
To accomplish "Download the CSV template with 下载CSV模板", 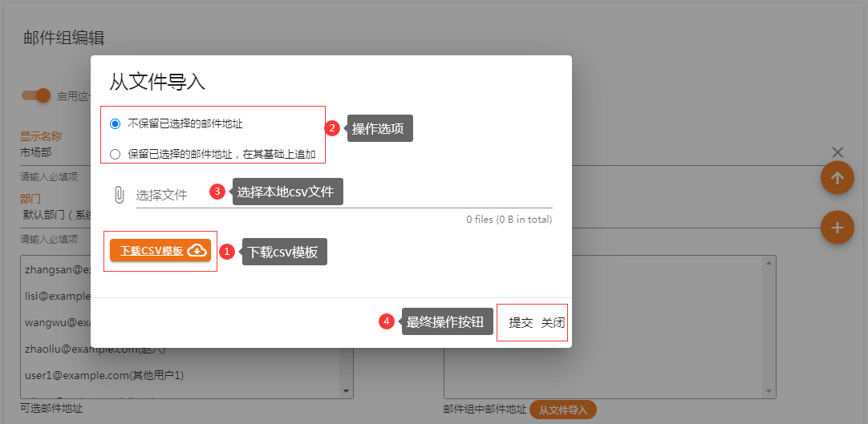I will 160,251.
